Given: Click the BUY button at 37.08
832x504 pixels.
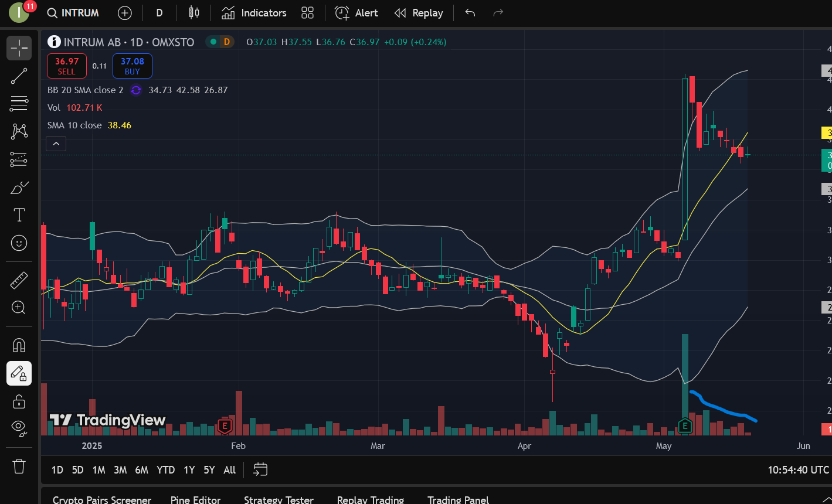Looking at the screenshot, I should 133,66.
